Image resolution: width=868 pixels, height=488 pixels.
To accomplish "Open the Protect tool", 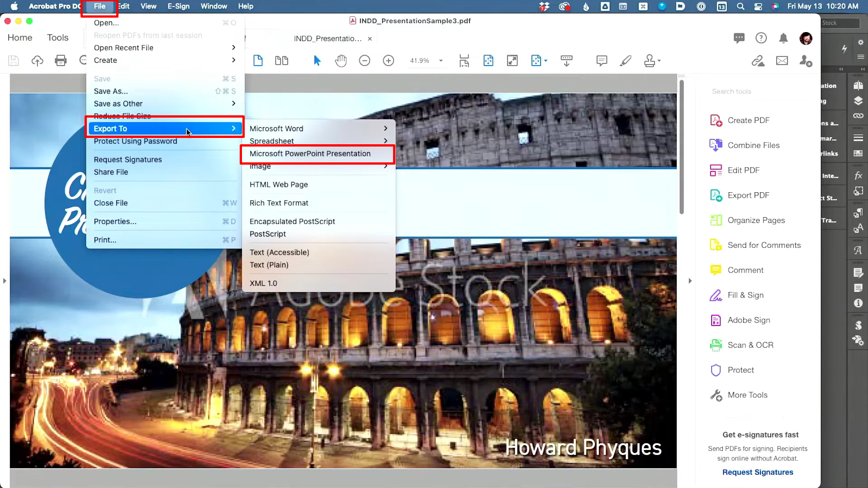I will [x=732, y=370].
